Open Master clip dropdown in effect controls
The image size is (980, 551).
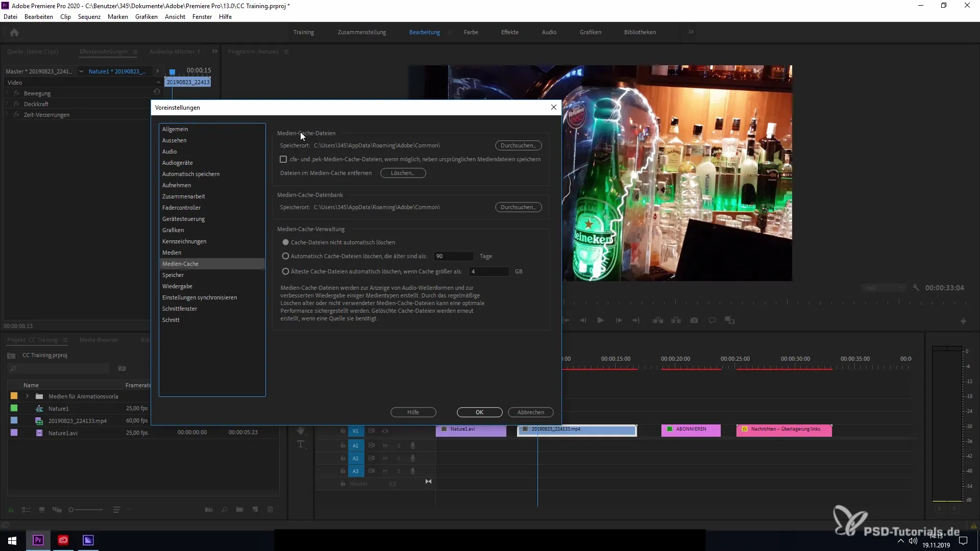[x=81, y=71]
